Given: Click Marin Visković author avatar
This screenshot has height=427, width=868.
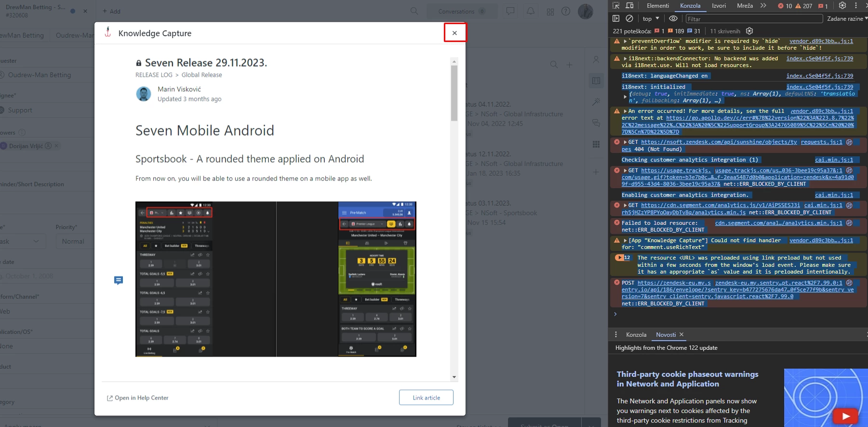Looking at the screenshot, I should (x=144, y=94).
